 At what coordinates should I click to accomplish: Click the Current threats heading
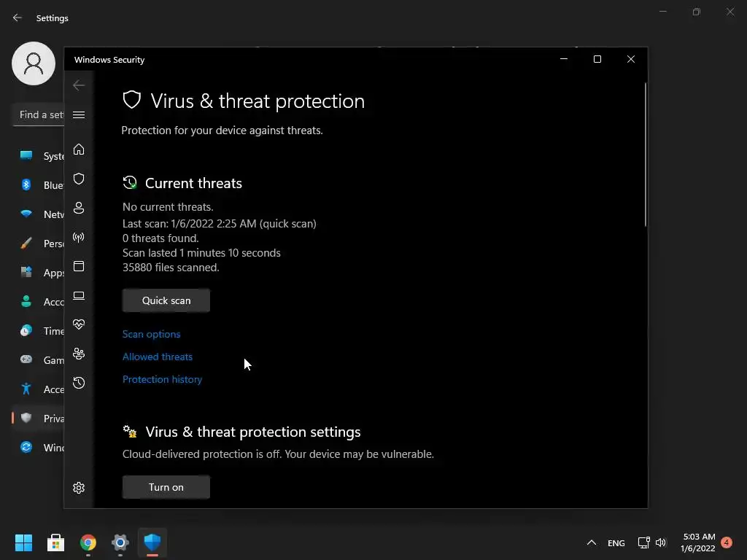(193, 183)
